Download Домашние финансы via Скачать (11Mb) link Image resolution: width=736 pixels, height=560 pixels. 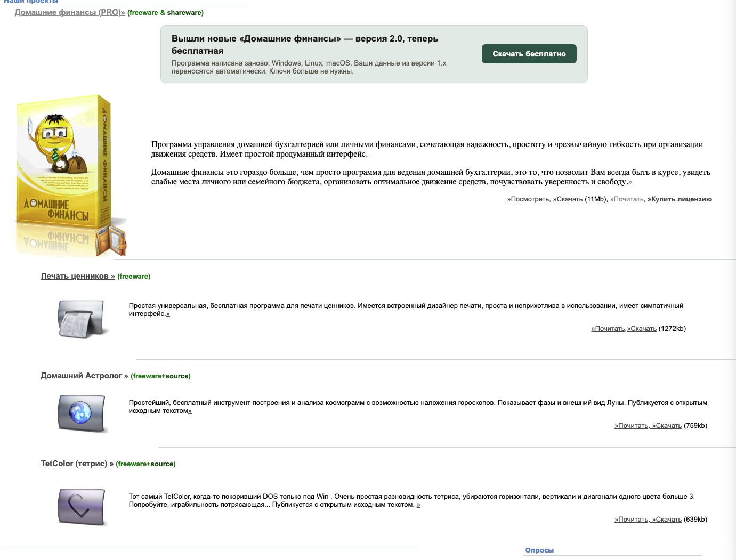pos(568,199)
